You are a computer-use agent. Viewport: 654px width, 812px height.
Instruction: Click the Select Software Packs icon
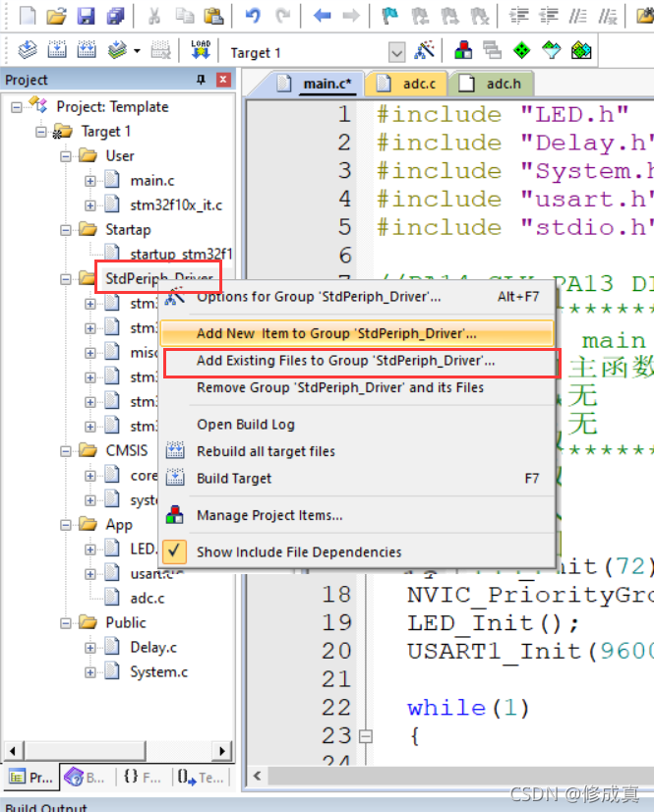552,50
